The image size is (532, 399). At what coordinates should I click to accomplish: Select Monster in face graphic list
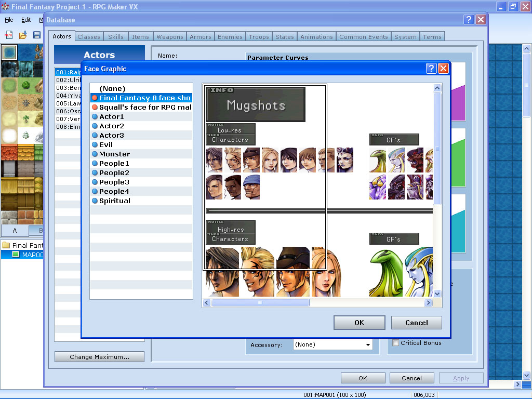point(141,154)
